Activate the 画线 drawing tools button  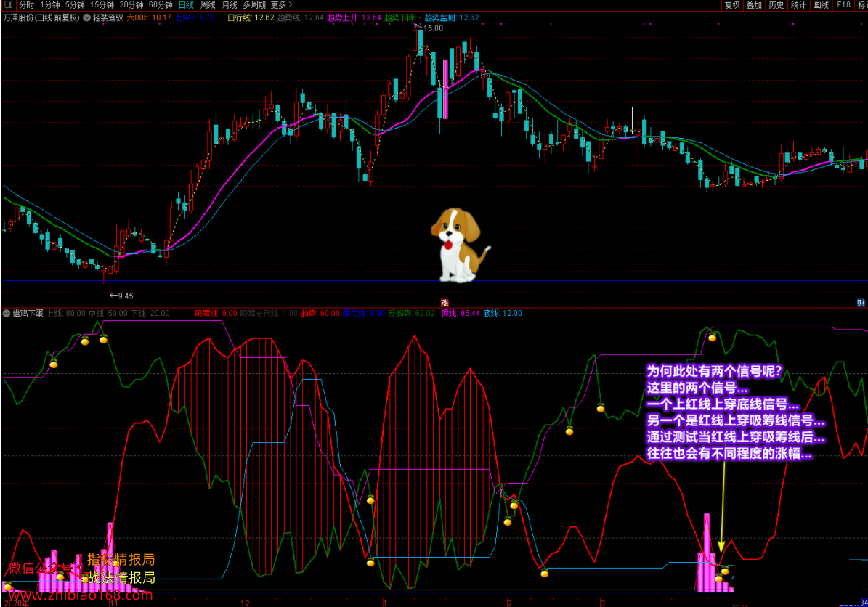[x=820, y=5]
